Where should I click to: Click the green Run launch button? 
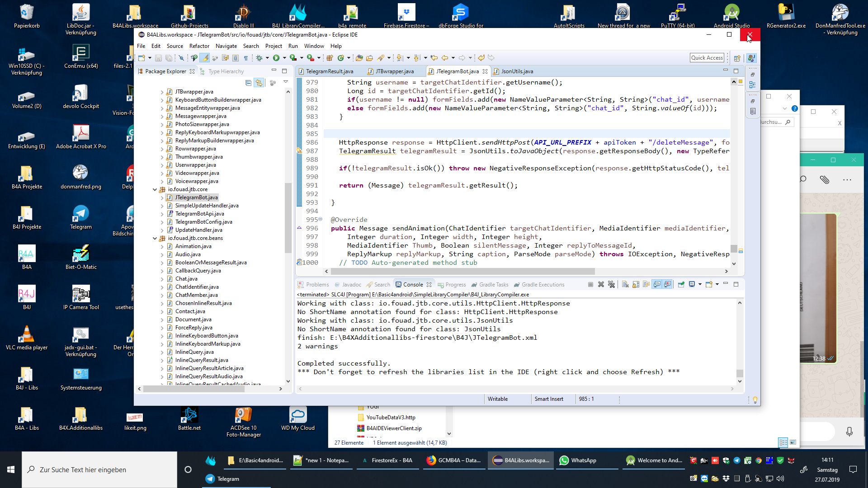276,58
